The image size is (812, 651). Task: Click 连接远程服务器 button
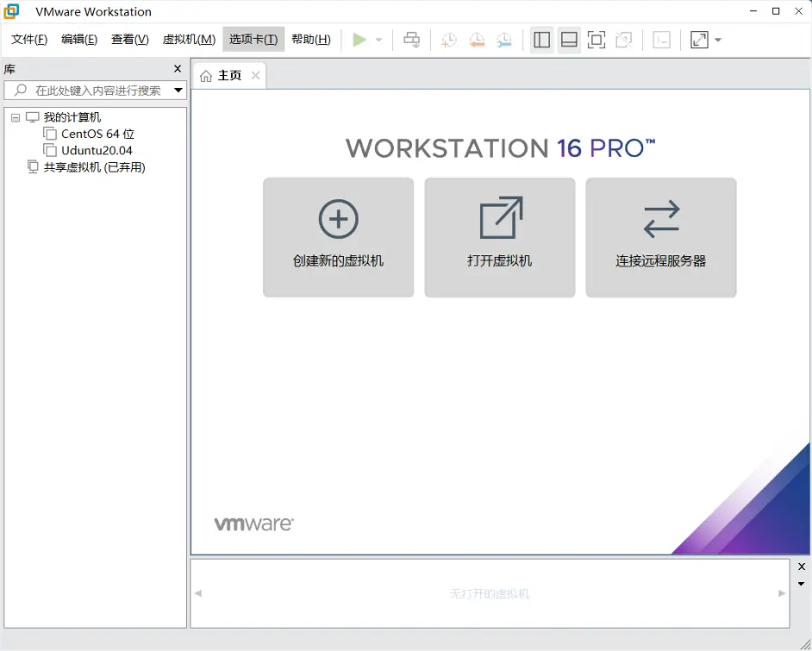(x=661, y=237)
